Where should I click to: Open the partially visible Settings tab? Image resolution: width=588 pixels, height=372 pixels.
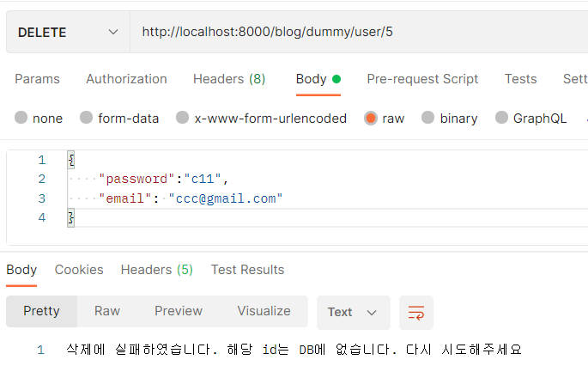coord(575,79)
